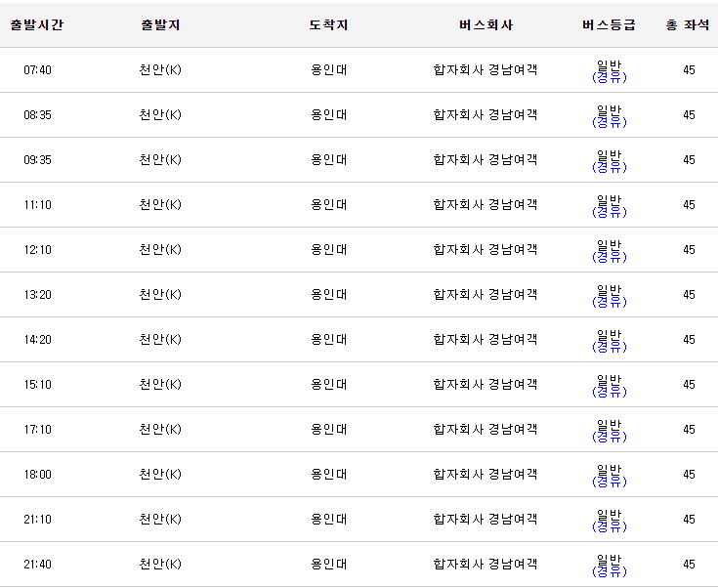Viewport: 718px width, 588px height.
Task: Open the (경유) link in the 08:35 row
Action: (x=609, y=122)
